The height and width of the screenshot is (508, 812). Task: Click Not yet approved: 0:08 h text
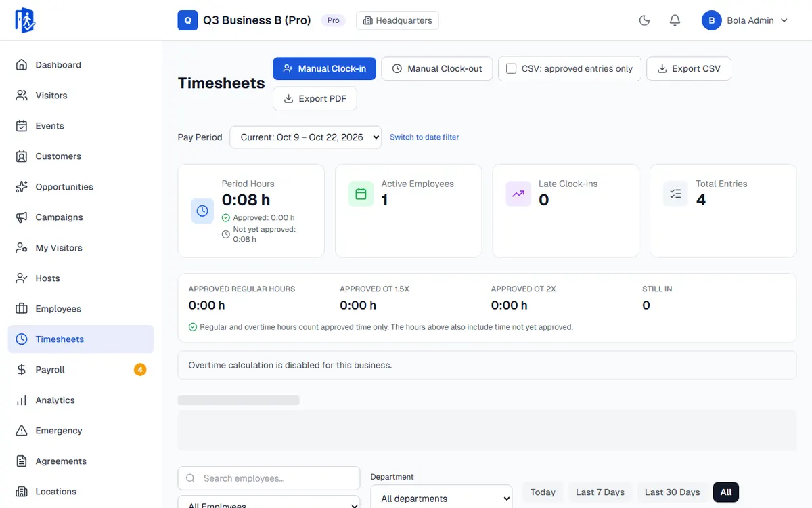tap(265, 234)
